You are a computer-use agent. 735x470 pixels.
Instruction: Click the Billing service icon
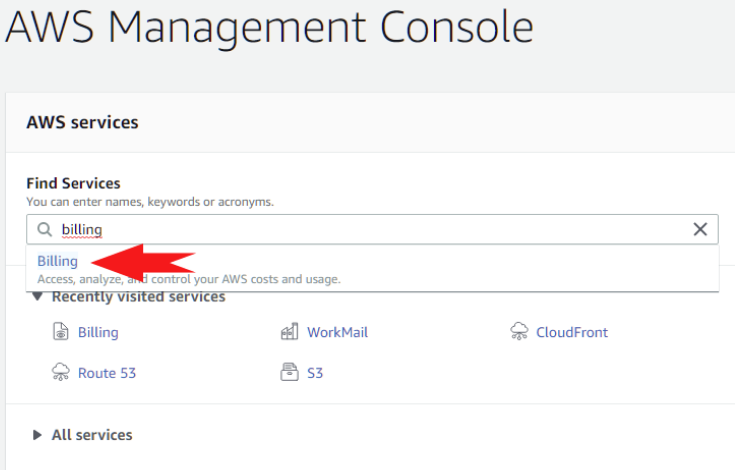tap(60, 332)
